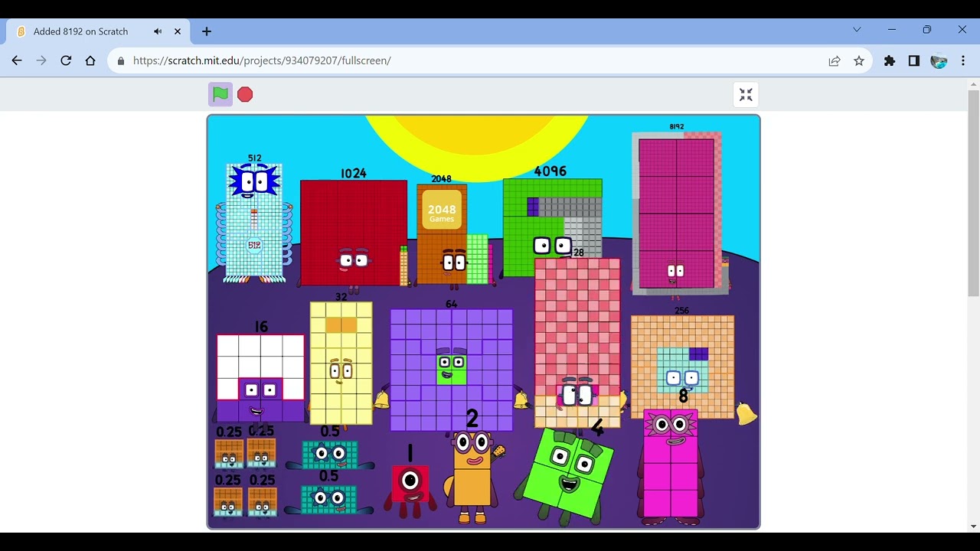Click the upper teal 0.5 character
The width and height of the screenshot is (980, 551).
point(330,454)
